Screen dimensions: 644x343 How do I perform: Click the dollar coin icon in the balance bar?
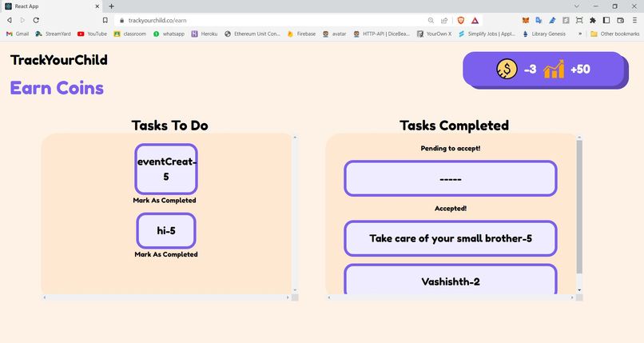[x=507, y=69]
